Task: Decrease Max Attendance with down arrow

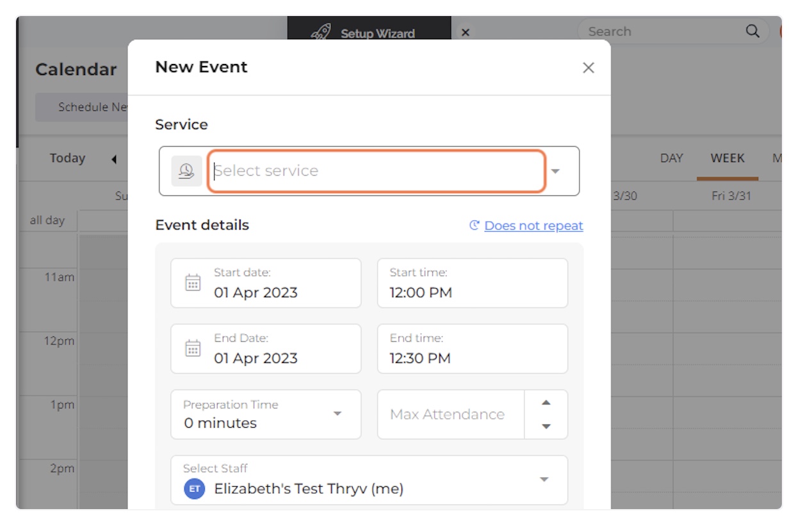Action: (546, 427)
